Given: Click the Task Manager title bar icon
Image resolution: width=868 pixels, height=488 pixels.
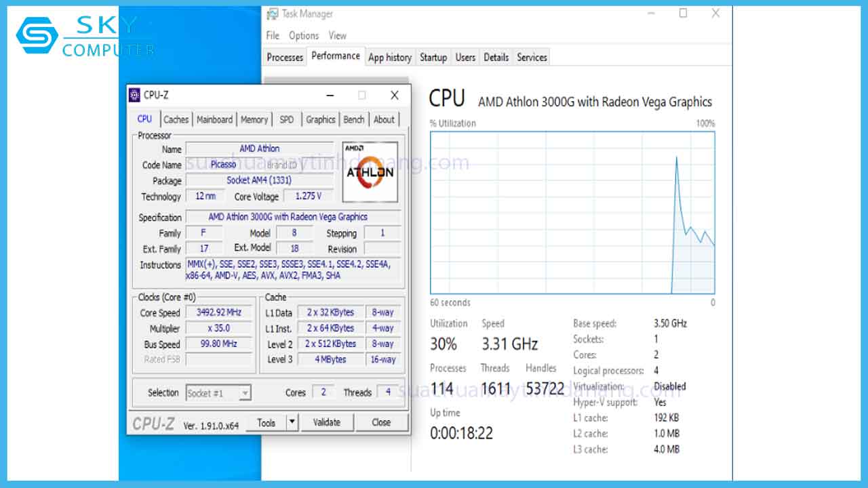Looking at the screenshot, I should click(272, 14).
